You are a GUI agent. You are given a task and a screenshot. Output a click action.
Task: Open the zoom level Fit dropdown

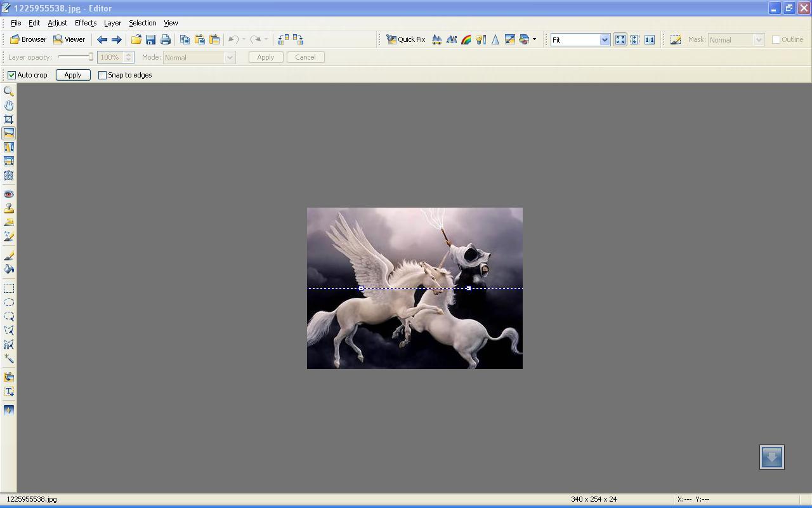tap(604, 39)
